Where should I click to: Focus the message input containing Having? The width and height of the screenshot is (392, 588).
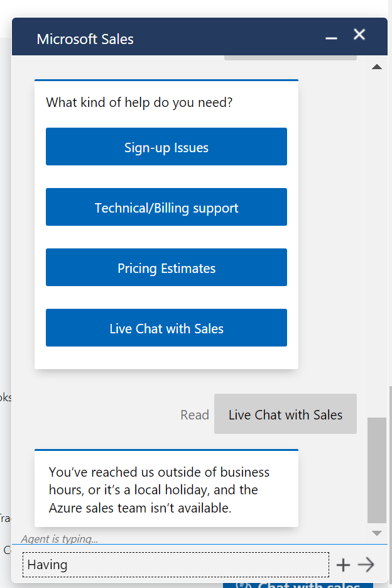(x=176, y=565)
